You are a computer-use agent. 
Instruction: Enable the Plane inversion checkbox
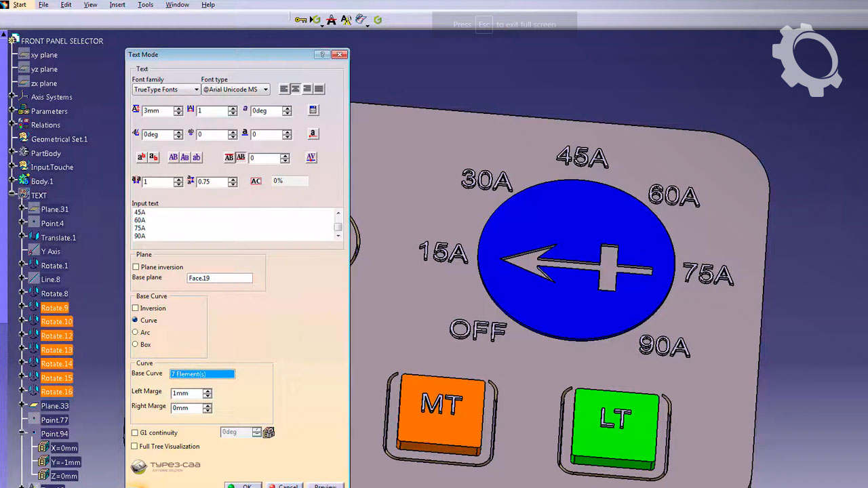click(136, 267)
